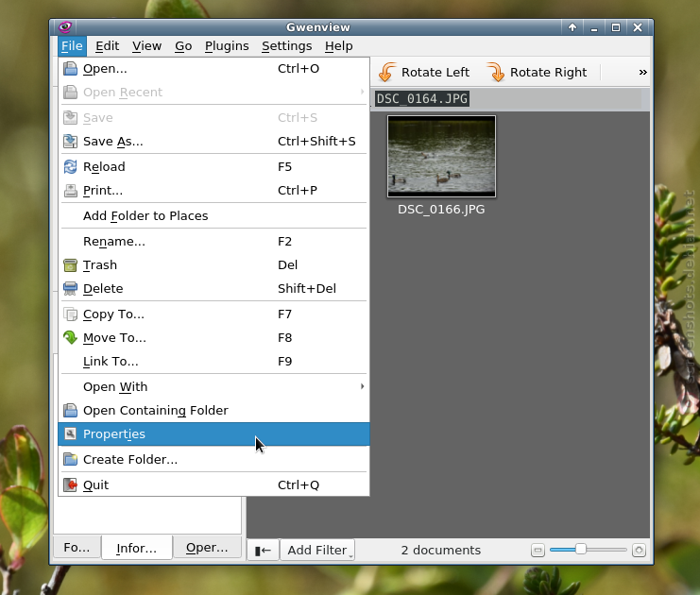Choose Add Folder to Places
700x595 pixels.
tap(213, 216)
